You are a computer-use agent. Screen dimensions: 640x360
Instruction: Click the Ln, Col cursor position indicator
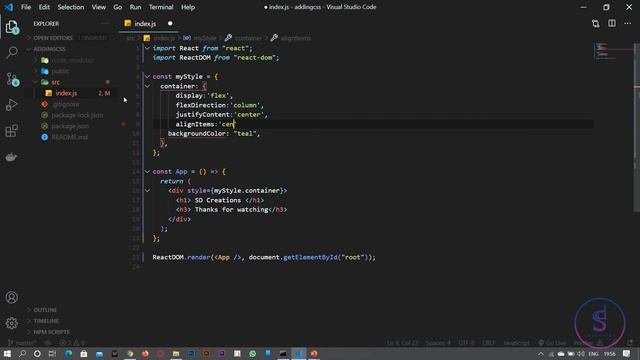click(x=402, y=343)
